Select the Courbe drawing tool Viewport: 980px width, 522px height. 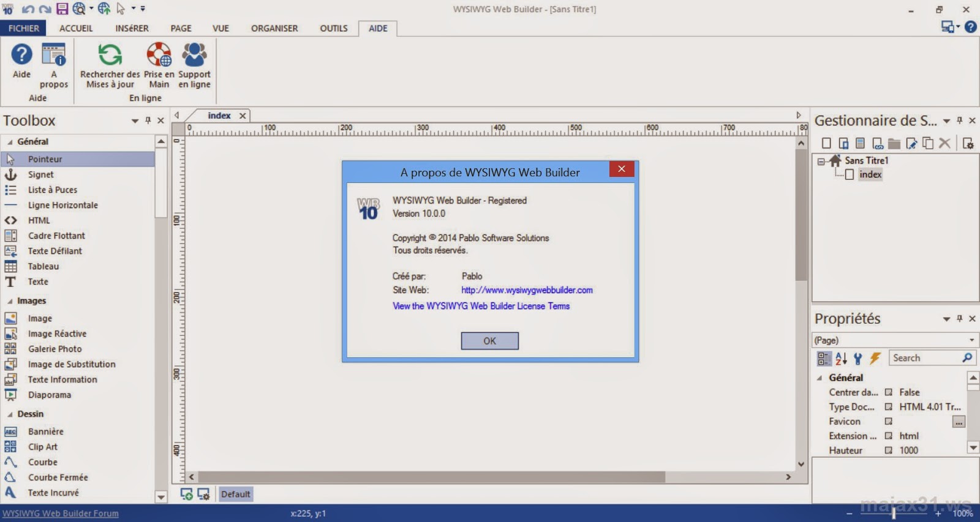[x=78, y=462]
